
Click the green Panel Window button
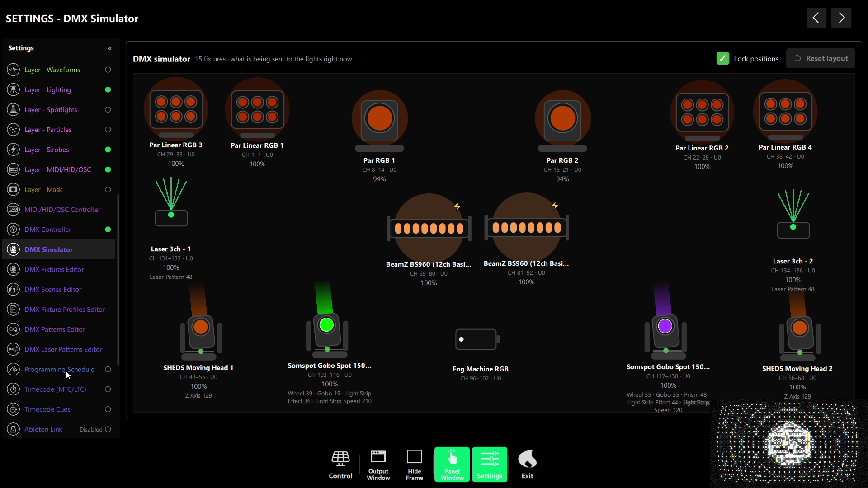(452, 465)
